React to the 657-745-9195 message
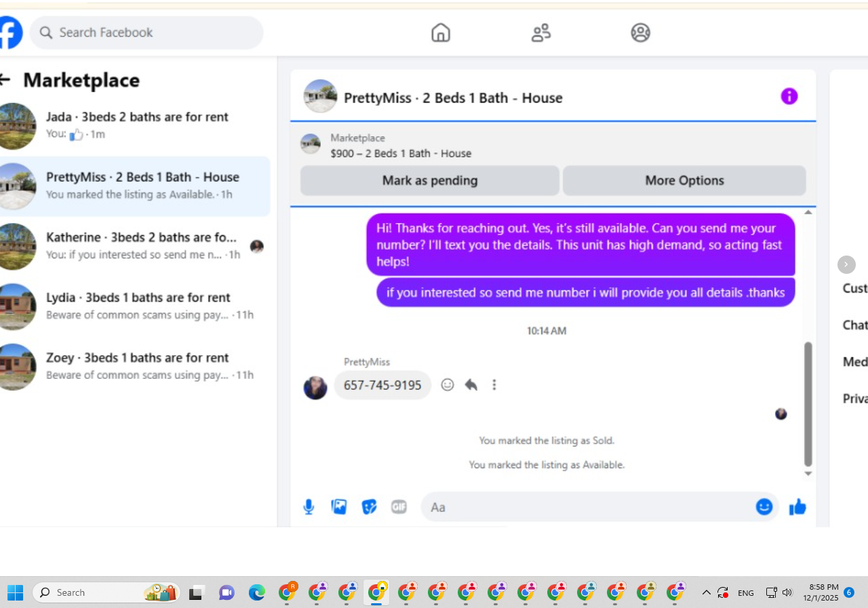Image resolution: width=868 pixels, height=608 pixels. tap(448, 385)
